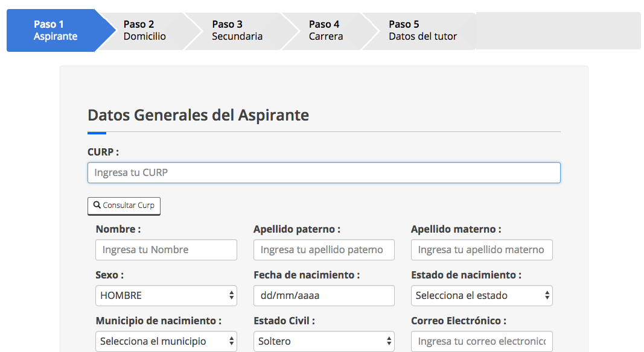The height and width of the screenshot is (352, 644).
Task: Focus the Ingresa tu CURP field
Action: tap(324, 172)
